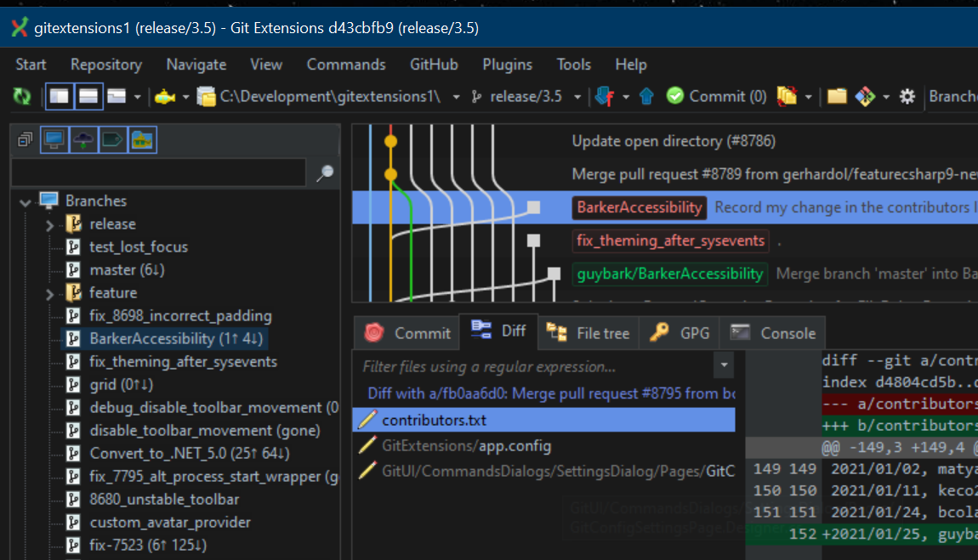978x560 pixels.
Task: Click the pull/fetch blue arrow icon
Action: click(605, 97)
